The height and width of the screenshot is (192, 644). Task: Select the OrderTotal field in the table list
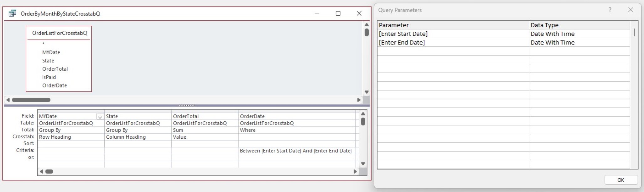(x=55, y=69)
